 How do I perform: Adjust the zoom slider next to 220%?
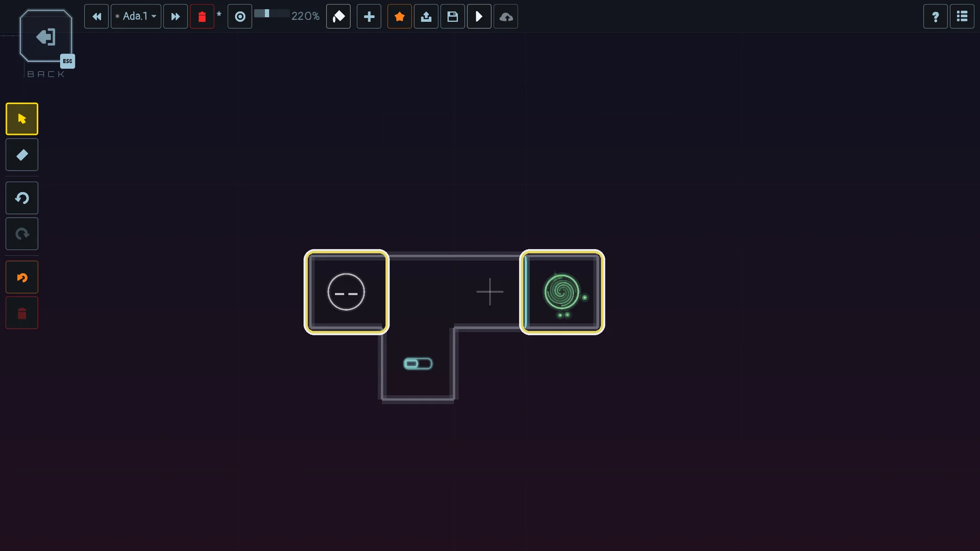(272, 14)
